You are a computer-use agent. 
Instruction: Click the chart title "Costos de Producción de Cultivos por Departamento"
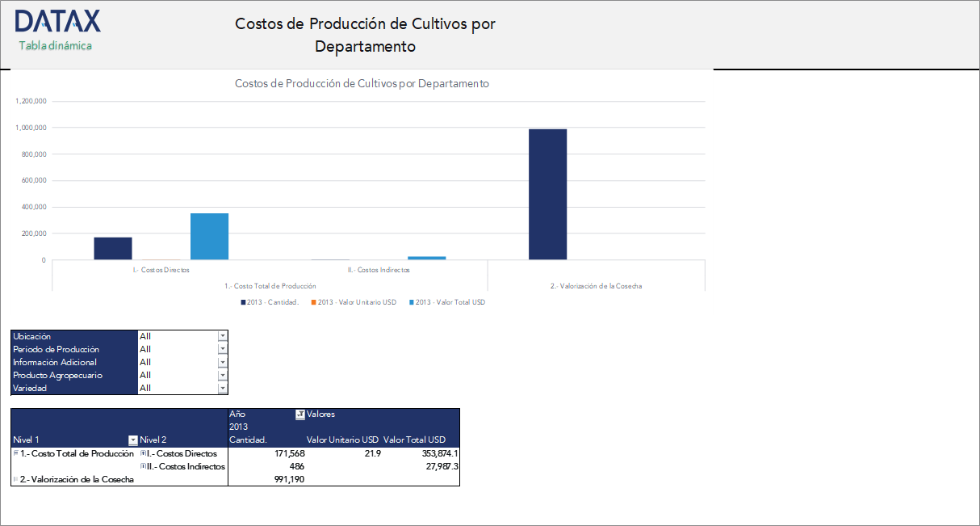tap(362, 83)
